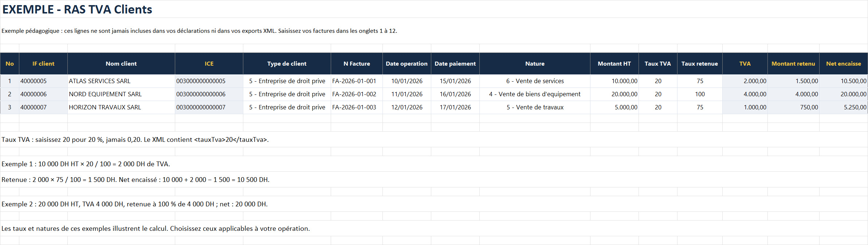Select invoice number FA-2026-01-001
This screenshot has width=868, height=245.
coord(357,81)
